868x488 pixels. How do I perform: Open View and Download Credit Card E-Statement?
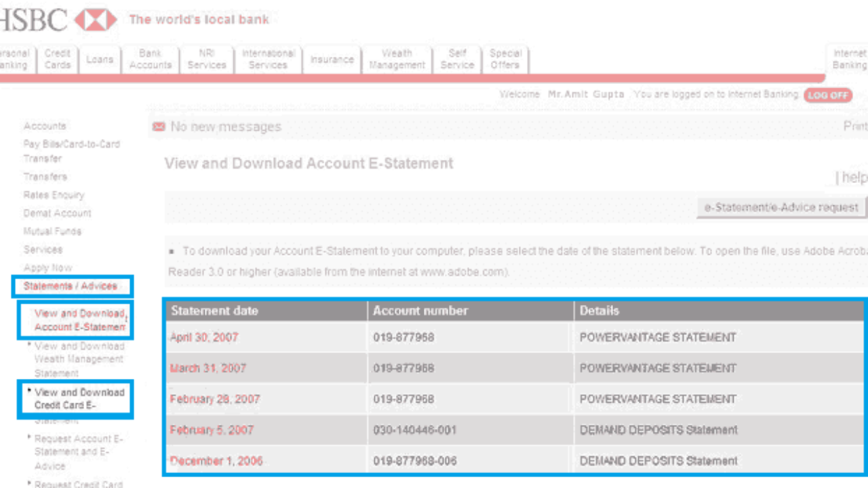[x=79, y=405]
